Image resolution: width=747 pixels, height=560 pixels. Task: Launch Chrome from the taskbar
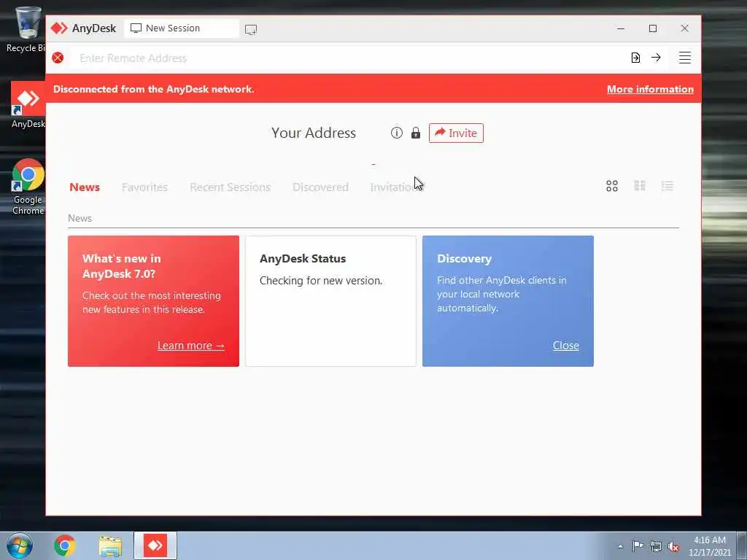coord(65,545)
